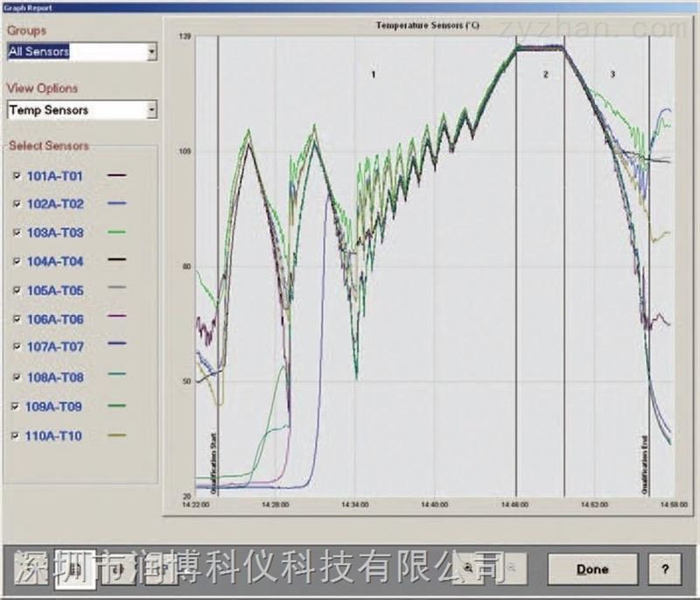The image size is (700, 600).
Task: Click the Qualification End marker line
Action: pyautogui.click(x=649, y=262)
